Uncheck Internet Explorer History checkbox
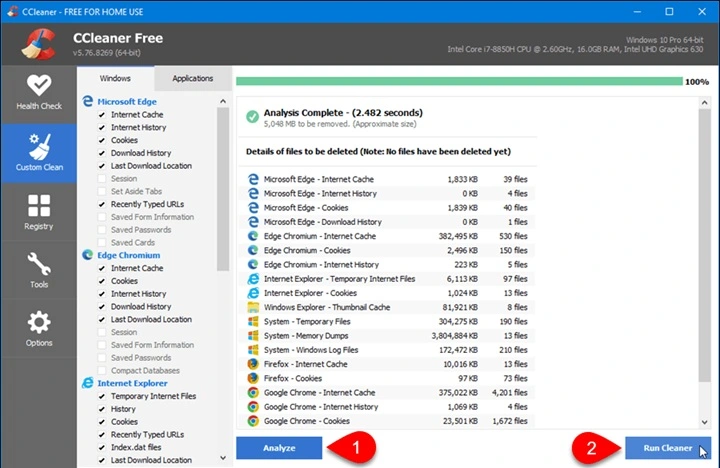This screenshot has height=468, width=720. pyautogui.click(x=102, y=409)
